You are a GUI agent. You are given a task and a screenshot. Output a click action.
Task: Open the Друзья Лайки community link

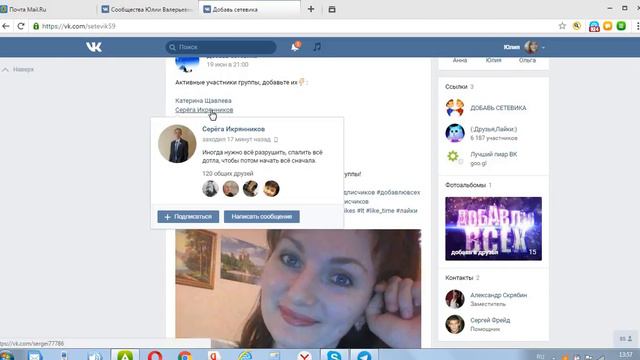[x=493, y=129]
